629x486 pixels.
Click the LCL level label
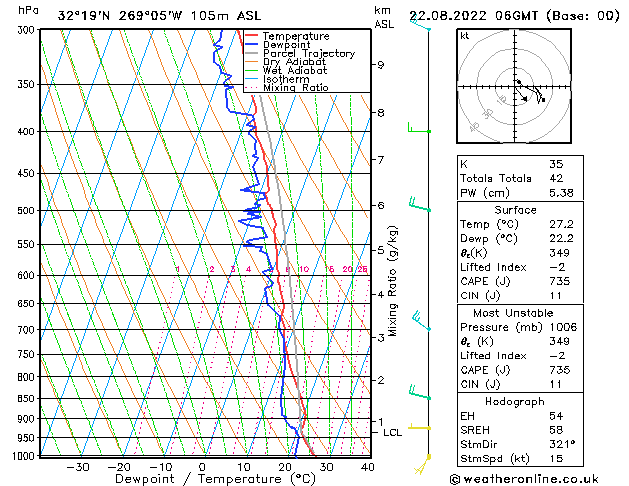click(x=392, y=433)
